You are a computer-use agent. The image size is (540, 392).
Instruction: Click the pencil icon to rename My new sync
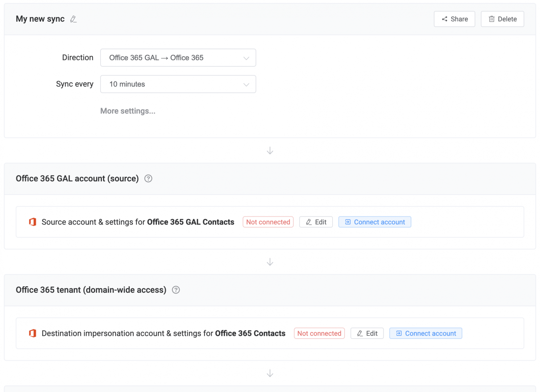click(73, 19)
